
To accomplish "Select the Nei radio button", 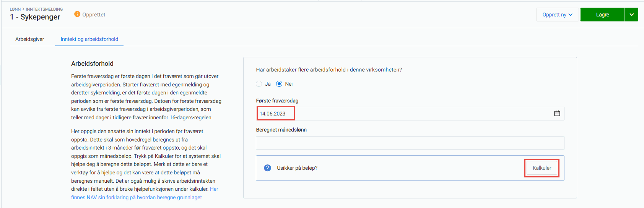I will point(279,84).
